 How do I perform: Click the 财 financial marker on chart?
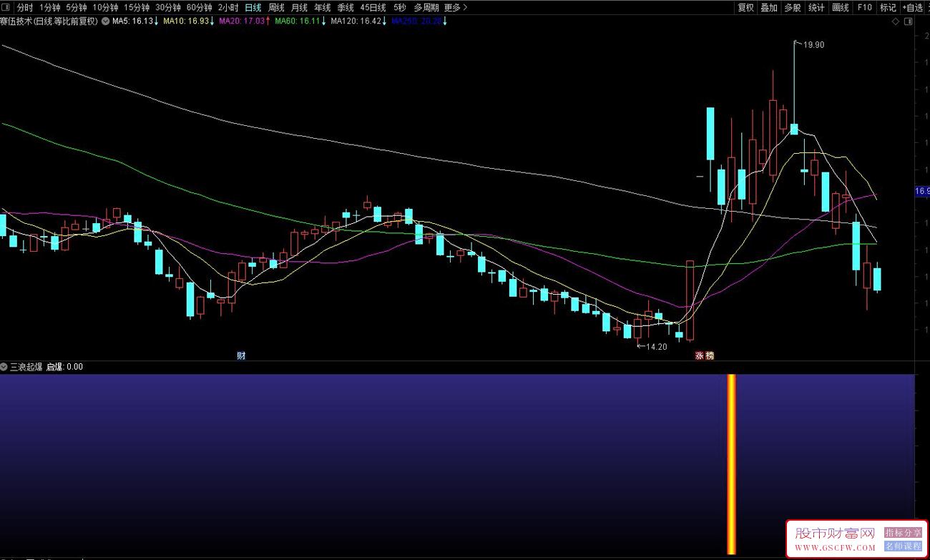241,355
